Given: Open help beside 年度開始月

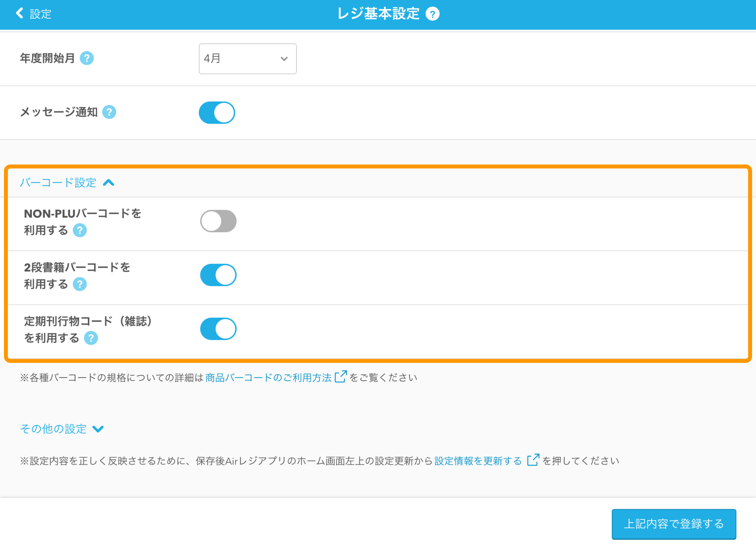Looking at the screenshot, I should [87, 58].
